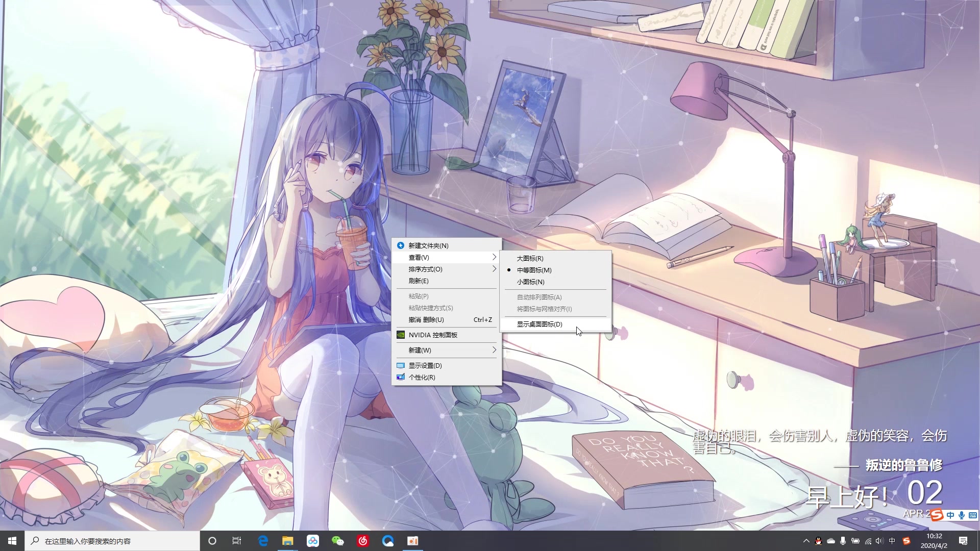Select 中等图标(M) view option
This screenshot has height=551, width=980.
[534, 270]
